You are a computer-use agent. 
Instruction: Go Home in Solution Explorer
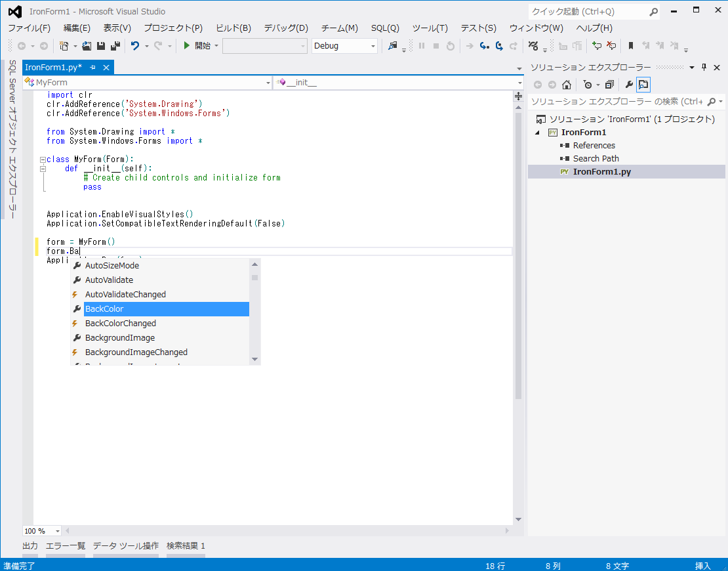pyautogui.click(x=567, y=85)
